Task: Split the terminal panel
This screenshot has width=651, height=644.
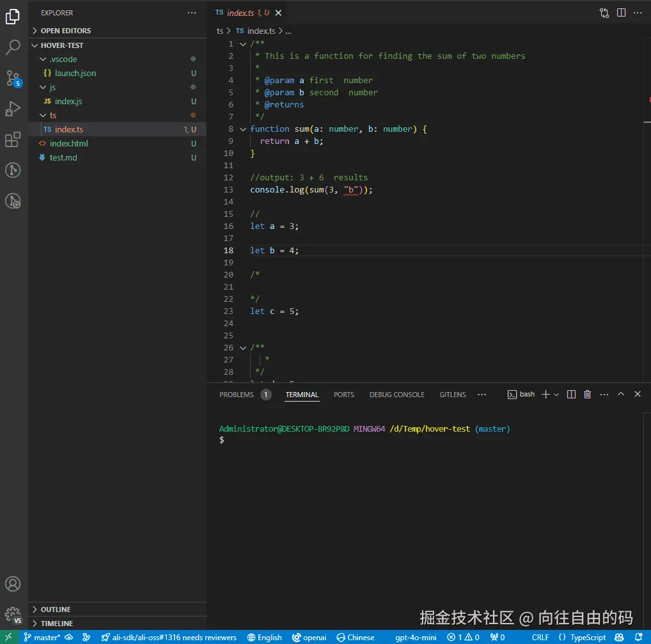Action: (x=572, y=395)
